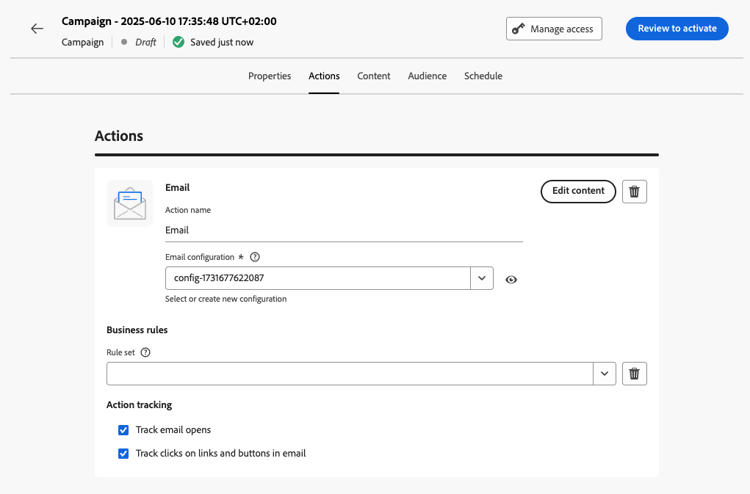
Task: Click the Rule set combo box field
Action: tap(350, 374)
